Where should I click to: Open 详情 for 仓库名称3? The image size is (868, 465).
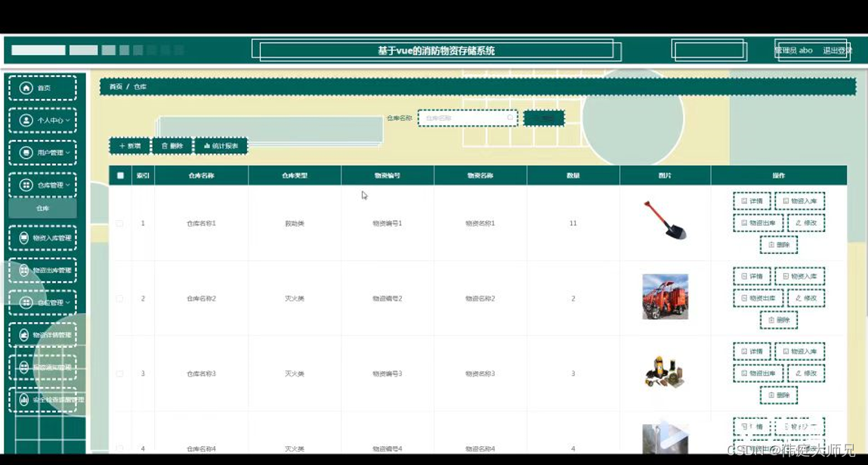pyautogui.click(x=752, y=352)
